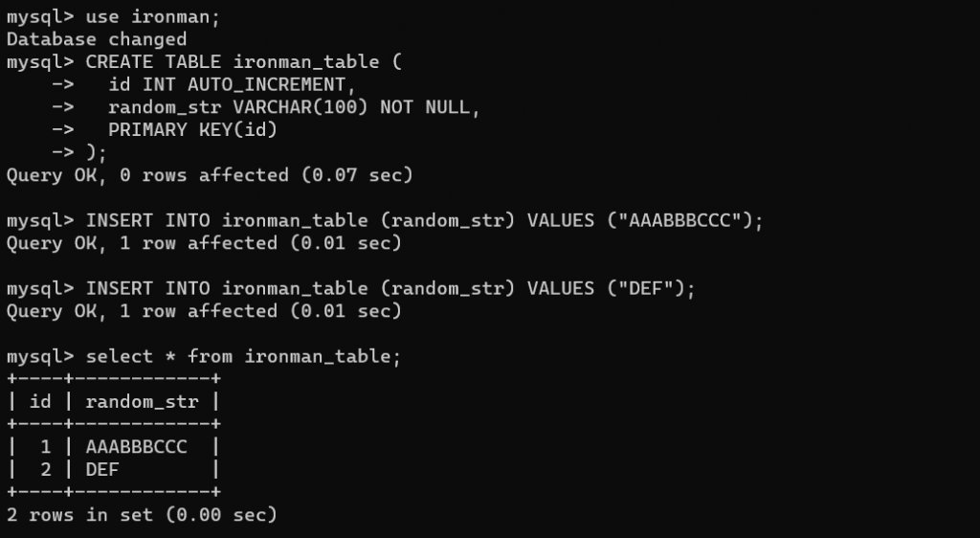The image size is (980, 538).
Task: Click the closing ');' of CREATE statement
Action: (x=97, y=152)
